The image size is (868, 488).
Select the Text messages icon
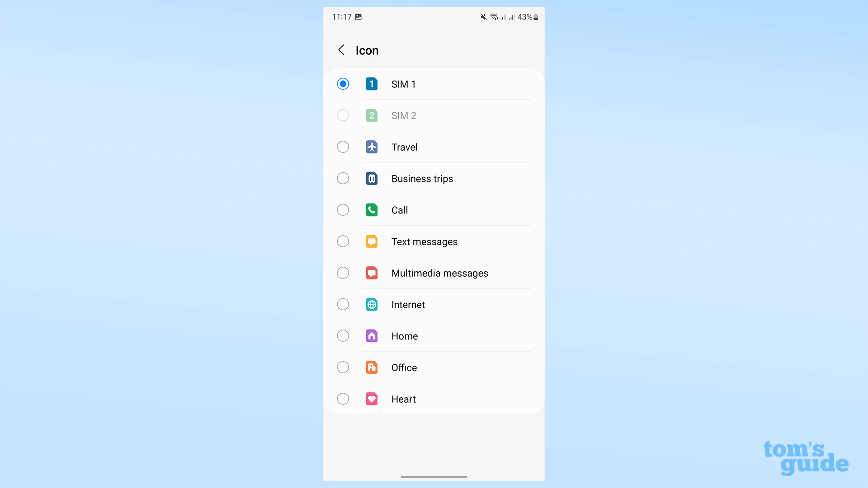(372, 242)
